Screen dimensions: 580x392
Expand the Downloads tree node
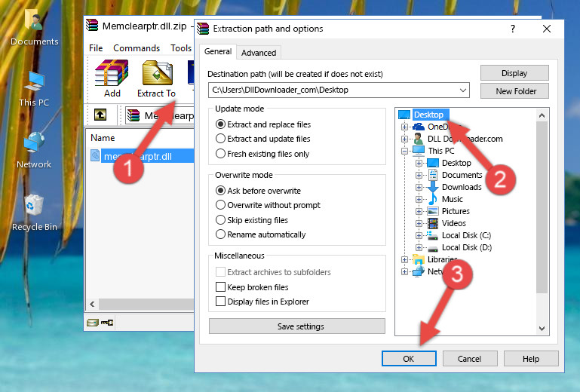(419, 187)
